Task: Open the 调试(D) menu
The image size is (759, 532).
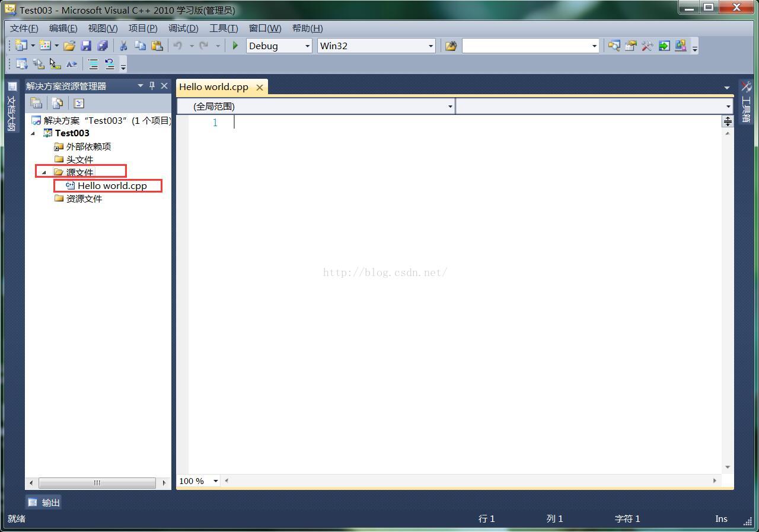Action: 183,28
